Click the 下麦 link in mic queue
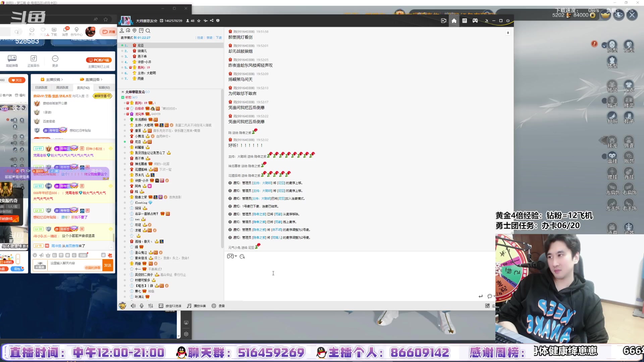 (x=219, y=38)
